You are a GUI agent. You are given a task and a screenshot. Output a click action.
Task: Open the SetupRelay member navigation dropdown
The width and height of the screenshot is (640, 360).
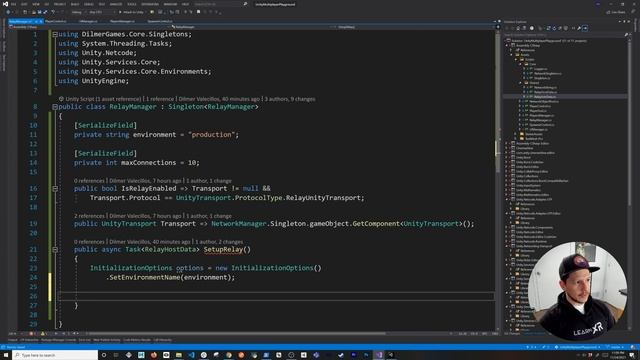[413, 27]
